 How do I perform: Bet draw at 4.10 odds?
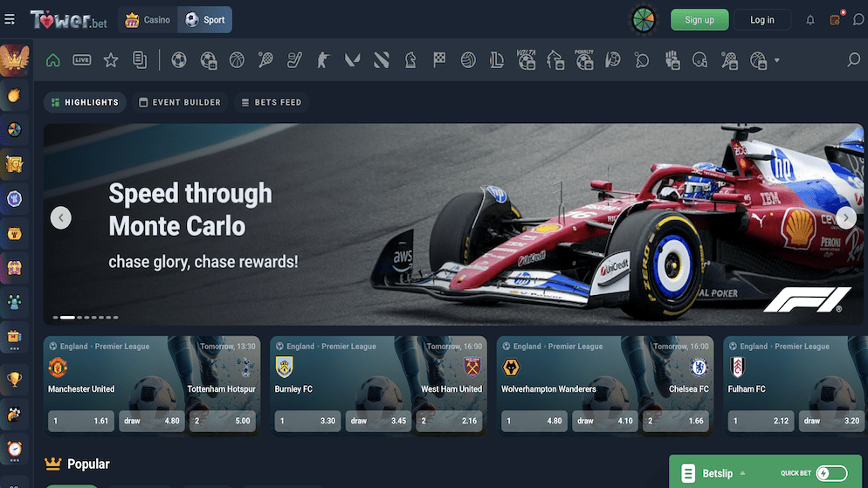605,421
